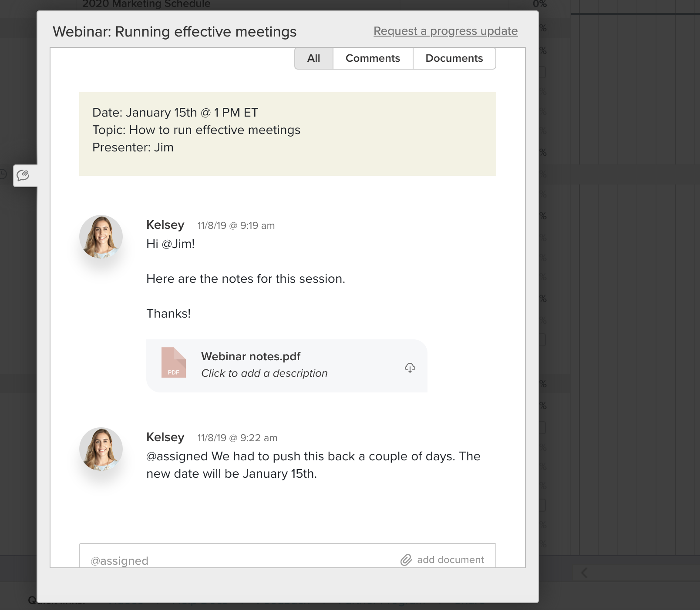Download the Webinar notes.pdf using cloud icon

coord(410,368)
